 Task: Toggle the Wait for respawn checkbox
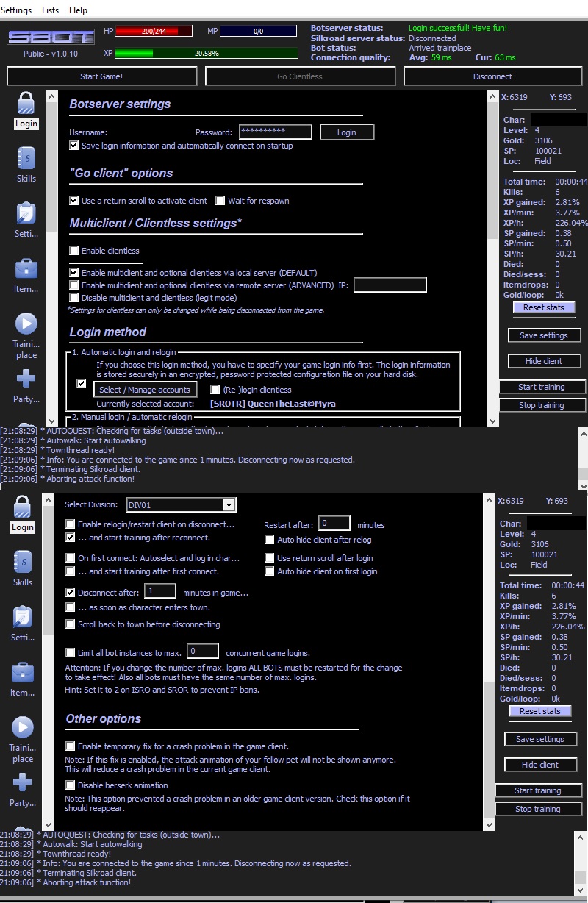click(x=220, y=201)
